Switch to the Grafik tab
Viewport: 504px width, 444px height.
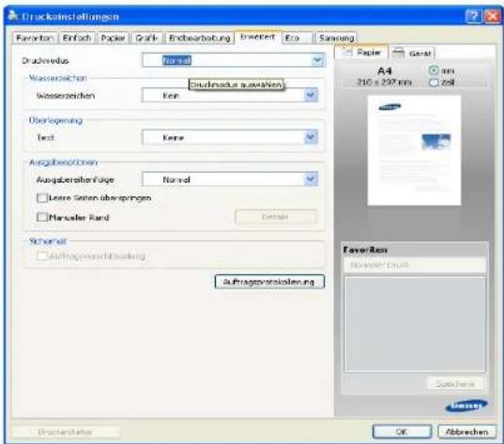(146, 38)
